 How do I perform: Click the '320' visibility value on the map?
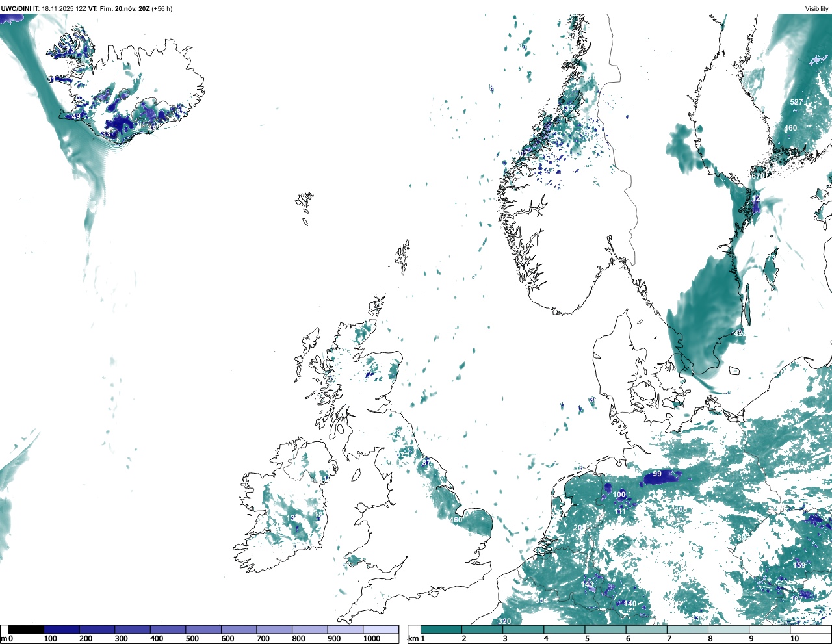[x=504, y=621]
